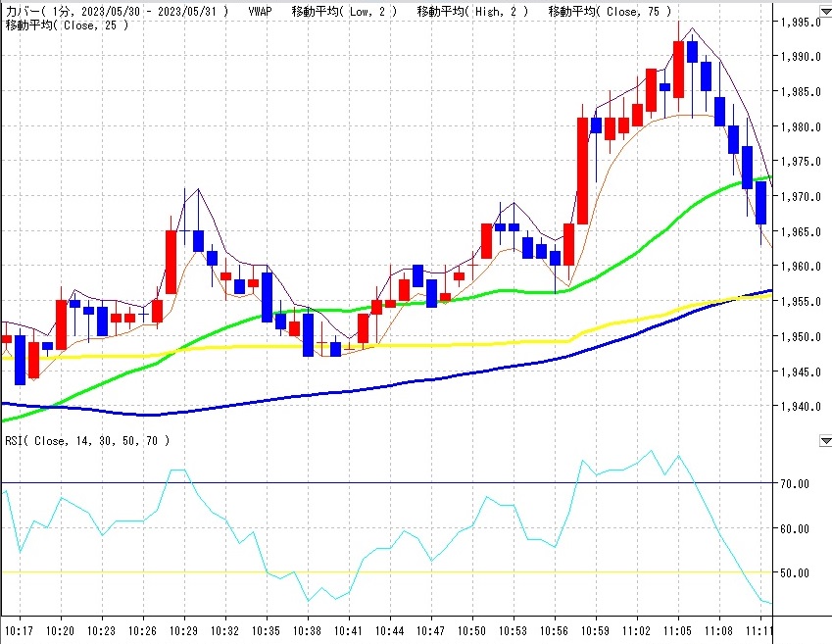Select the RSI( Close, 14, 30, 50, 70 ) label
This screenshot has width=832, height=644.
tap(87, 441)
